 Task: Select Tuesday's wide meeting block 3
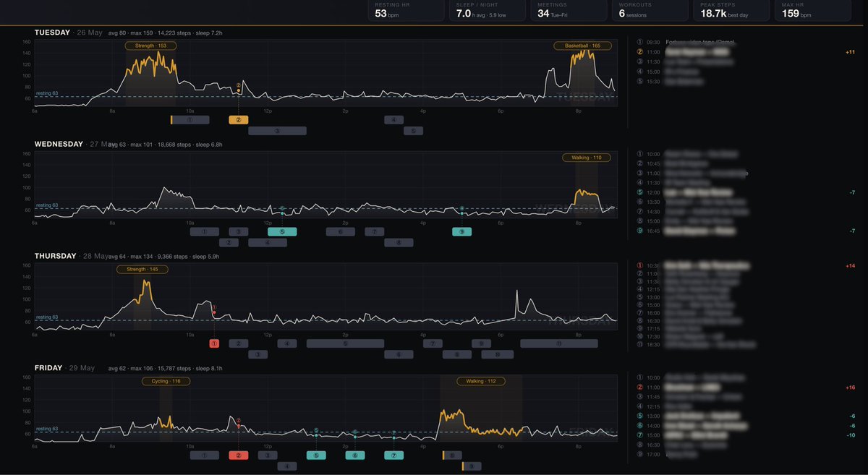pos(277,131)
